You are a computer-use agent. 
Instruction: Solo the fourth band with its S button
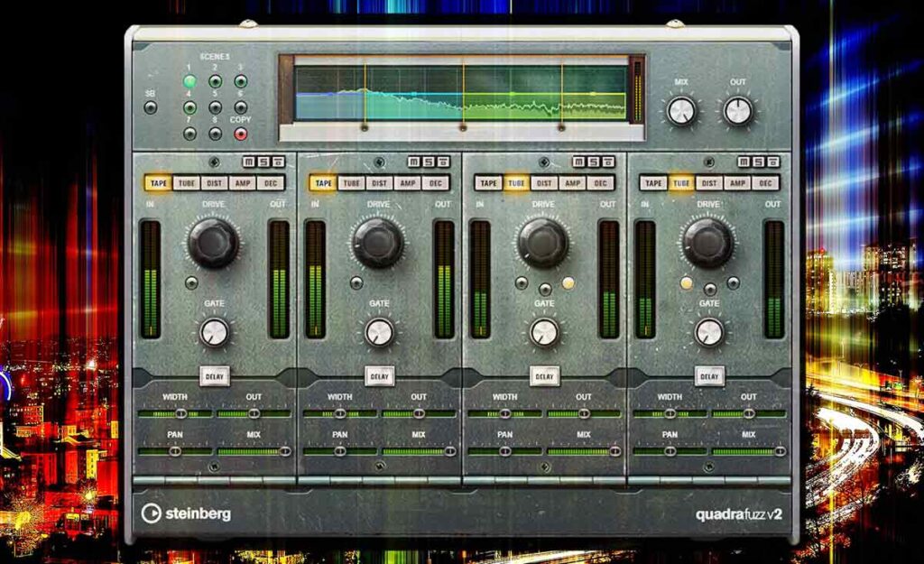[759, 162]
